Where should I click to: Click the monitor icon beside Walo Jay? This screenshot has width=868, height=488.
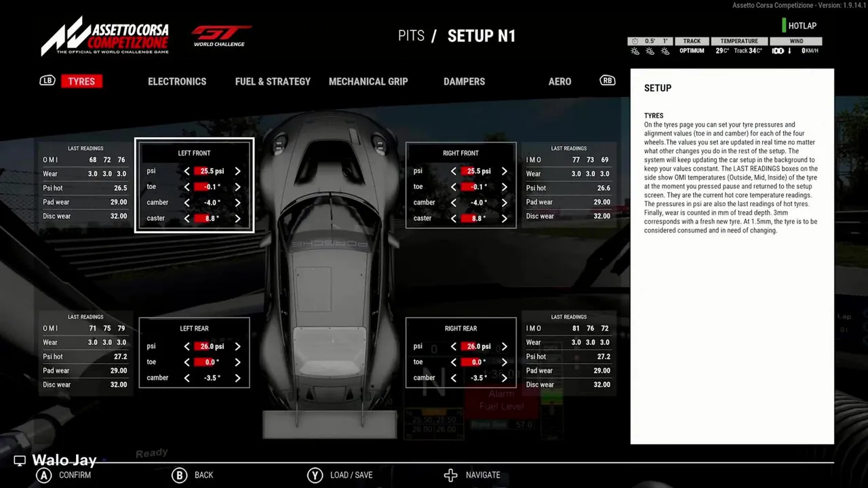pos(20,461)
